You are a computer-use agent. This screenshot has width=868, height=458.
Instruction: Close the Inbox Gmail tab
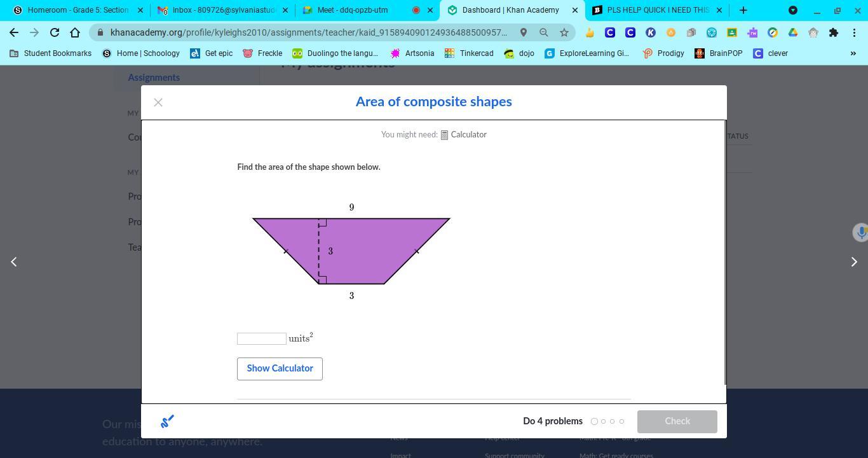[x=285, y=10]
